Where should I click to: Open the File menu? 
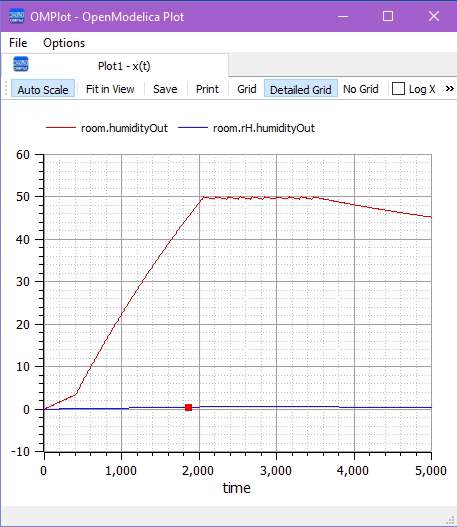[x=18, y=43]
